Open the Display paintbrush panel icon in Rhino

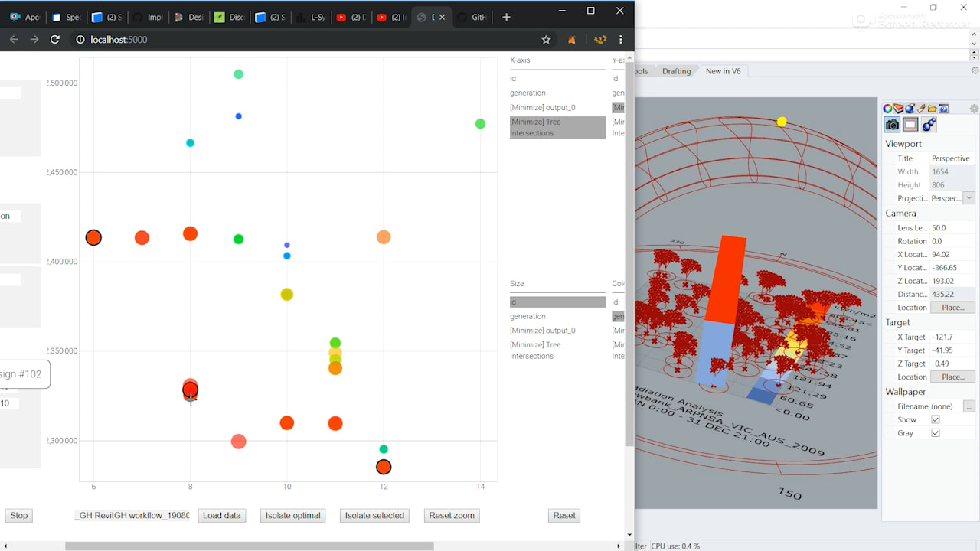click(922, 109)
